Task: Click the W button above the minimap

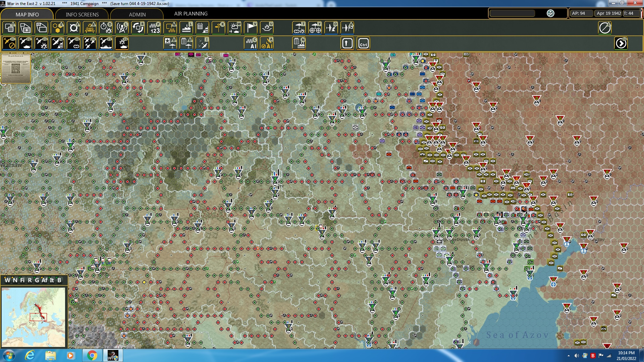Action: point(7,280)
